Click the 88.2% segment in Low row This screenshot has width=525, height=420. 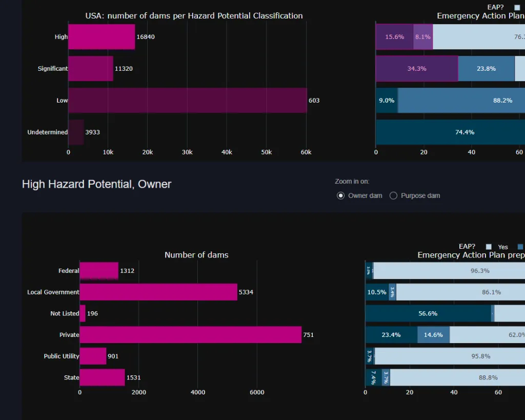point(461,101)
